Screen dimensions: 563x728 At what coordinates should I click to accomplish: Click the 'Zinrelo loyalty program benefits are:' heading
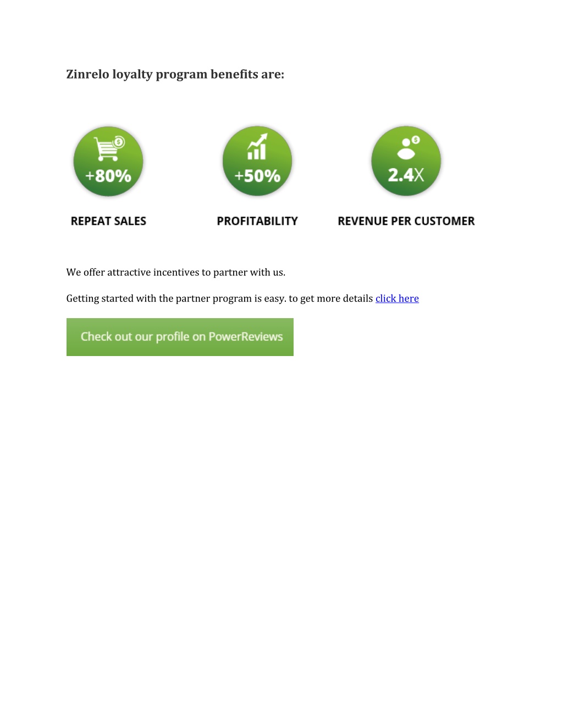point(175,74)
